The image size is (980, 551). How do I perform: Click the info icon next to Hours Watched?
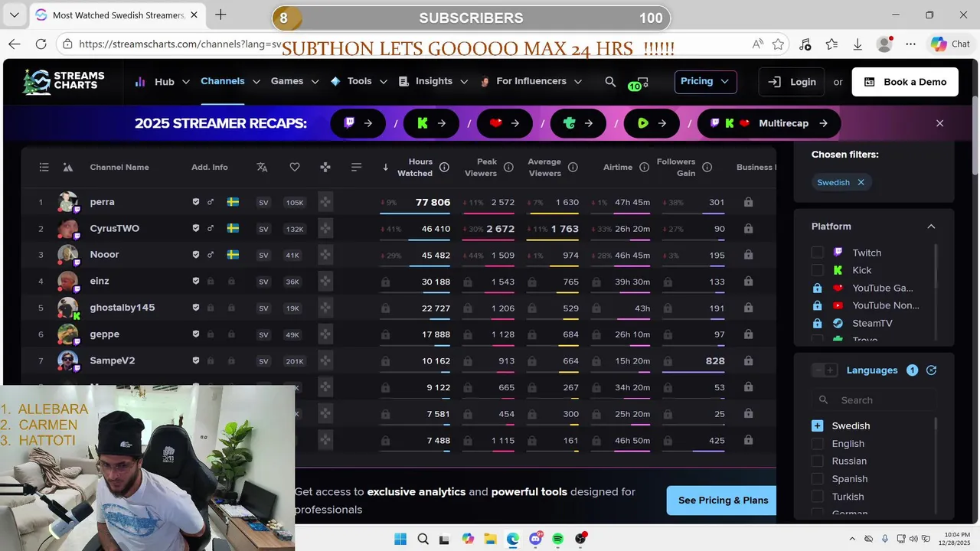pyautogui.click(x=444, y=168)
